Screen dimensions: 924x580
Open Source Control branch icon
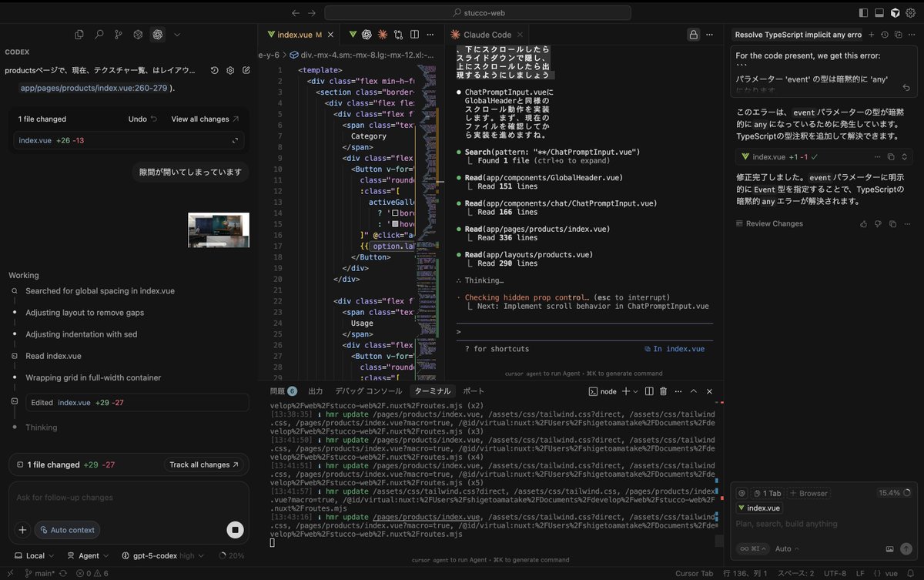coord(119,34)
